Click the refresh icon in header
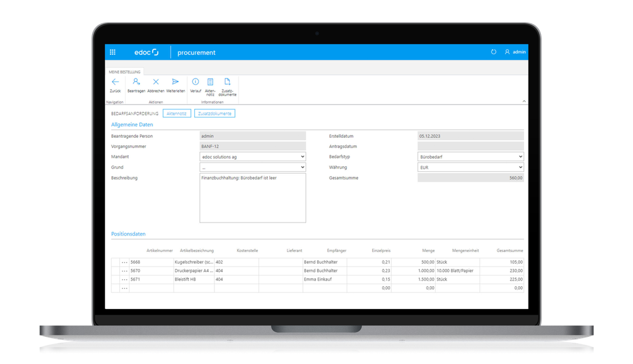 (x=493, y=52)
